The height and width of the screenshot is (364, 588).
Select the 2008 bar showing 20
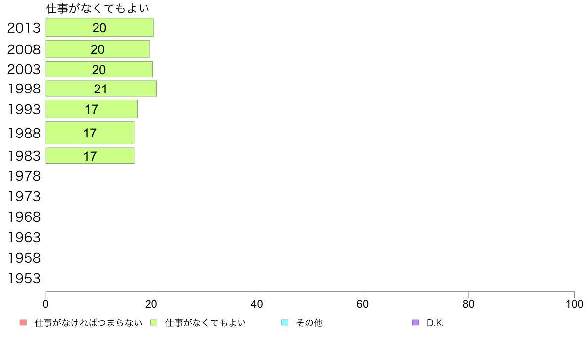pyautogui.click(x=98, y=49)
